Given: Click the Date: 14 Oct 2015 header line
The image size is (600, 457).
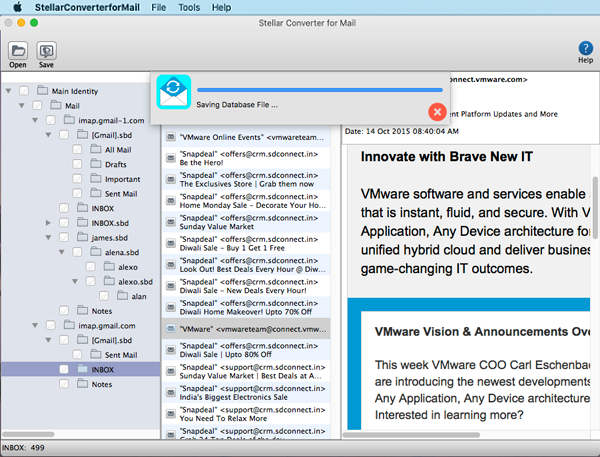Looking at the screenshot, I should pyautogui.click(x=402, y=131).
